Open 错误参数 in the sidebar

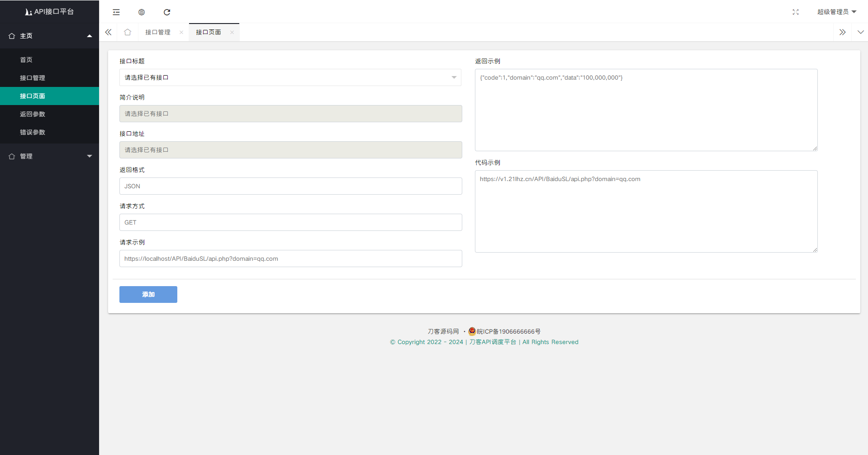[33, 132]
